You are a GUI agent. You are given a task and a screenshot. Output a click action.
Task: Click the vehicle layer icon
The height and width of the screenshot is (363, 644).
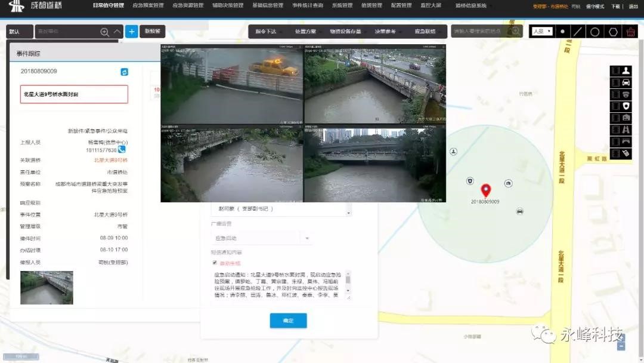coord(626,82)
